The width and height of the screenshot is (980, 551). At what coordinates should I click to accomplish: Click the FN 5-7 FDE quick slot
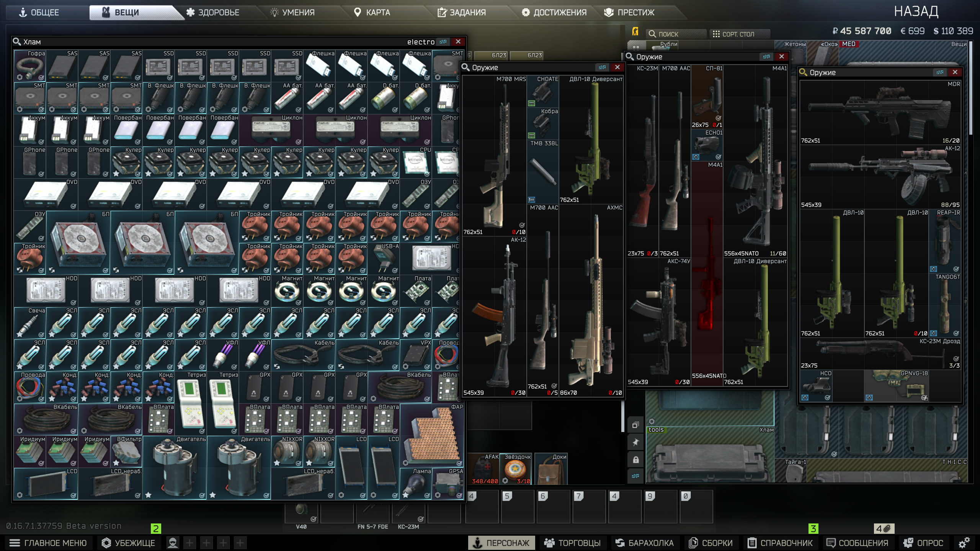click(x=372, y=514)
